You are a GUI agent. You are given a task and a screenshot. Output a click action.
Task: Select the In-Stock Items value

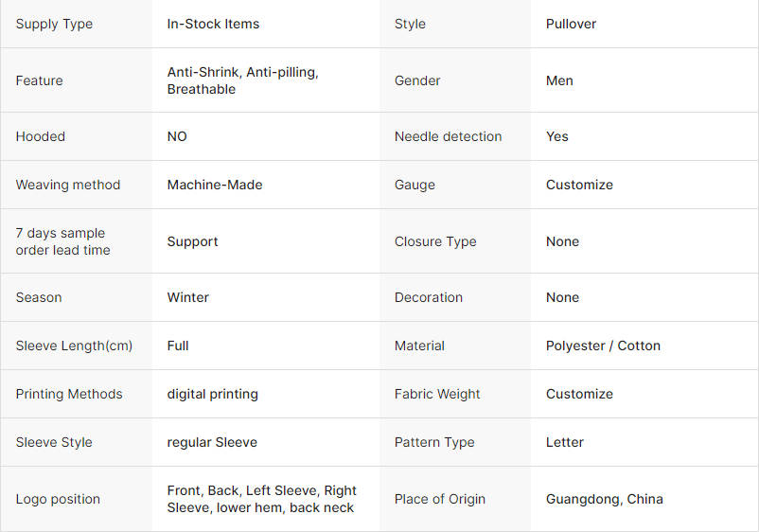click(213, 24)
